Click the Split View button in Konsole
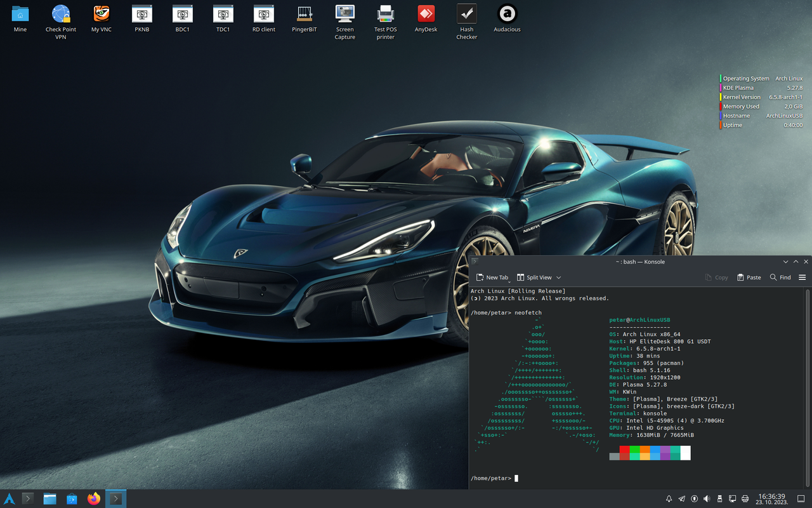The width and height of the screenshot is (812, 508). (x=534, y=277)
